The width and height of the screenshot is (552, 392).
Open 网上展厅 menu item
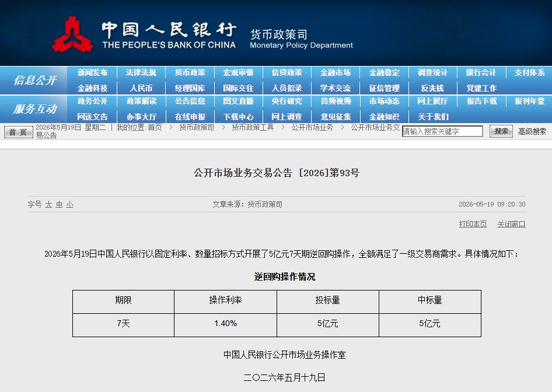pos(432,101)
